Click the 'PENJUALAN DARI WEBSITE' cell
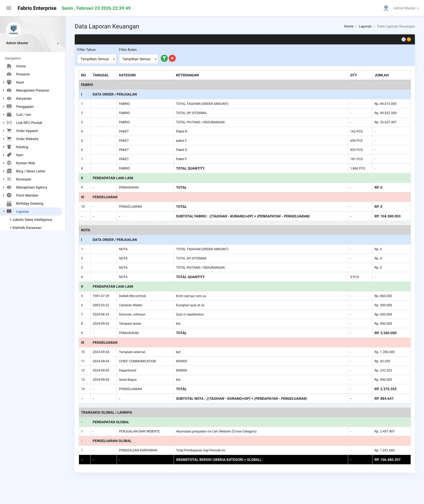Screen dimensions: 424x504 145,431
